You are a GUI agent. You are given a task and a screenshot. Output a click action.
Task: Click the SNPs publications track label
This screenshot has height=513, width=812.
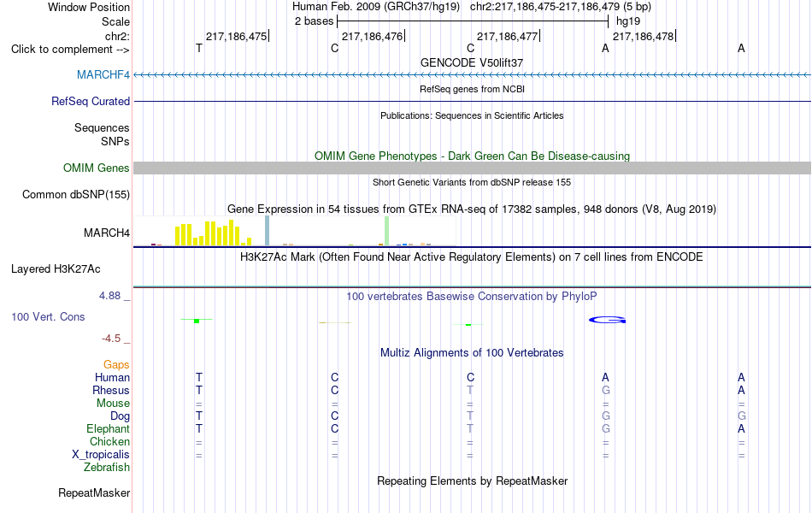(x=115, y=141)
